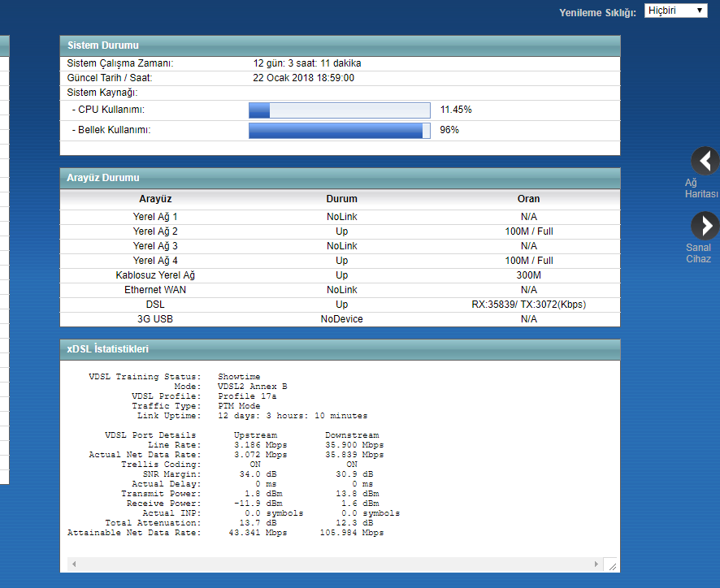Click the xDSL İstatistikleri panel header
This screenshot has height=588, width=720.
tap(340, 349)
